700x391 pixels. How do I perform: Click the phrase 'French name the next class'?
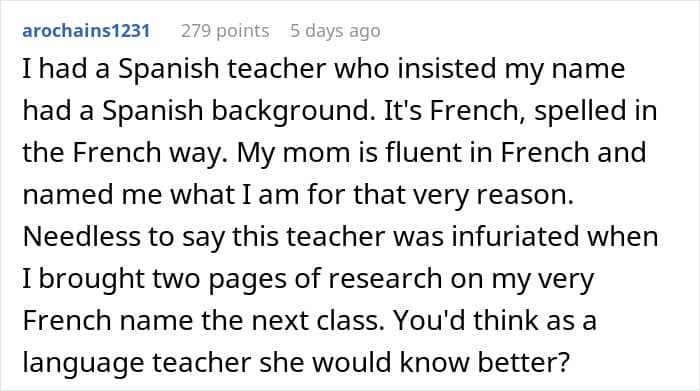pyautogui.click(x=203, y=320)
